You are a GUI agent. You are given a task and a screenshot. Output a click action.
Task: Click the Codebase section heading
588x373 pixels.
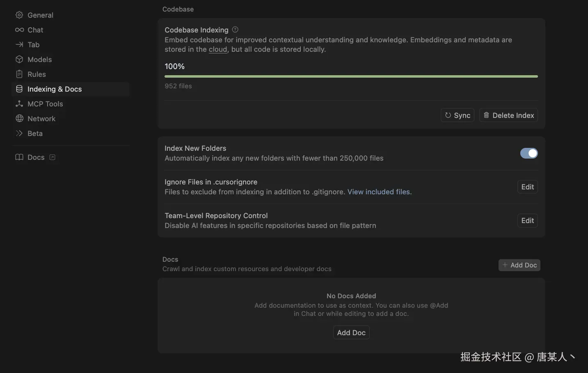point(178,9)
